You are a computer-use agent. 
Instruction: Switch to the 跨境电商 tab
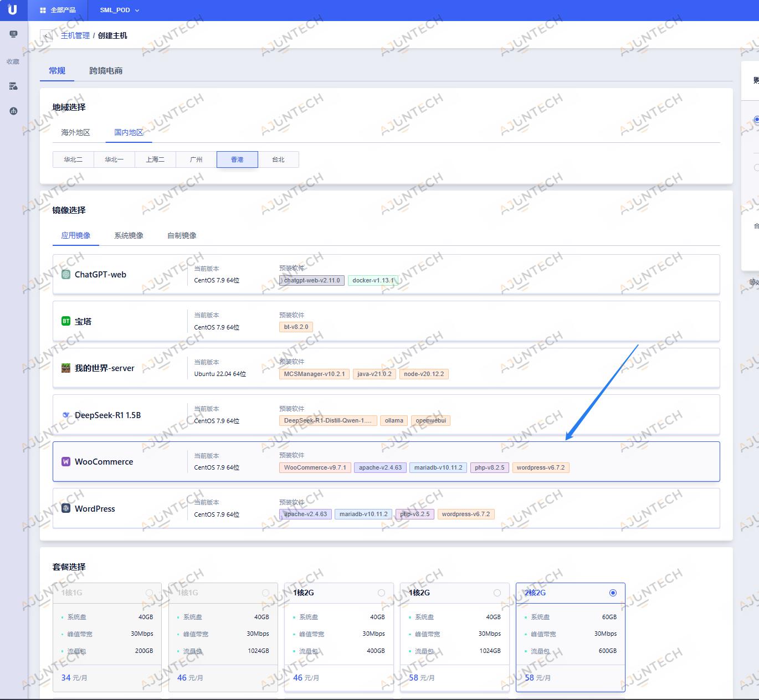pyautogui.click(x=106, y=71)
